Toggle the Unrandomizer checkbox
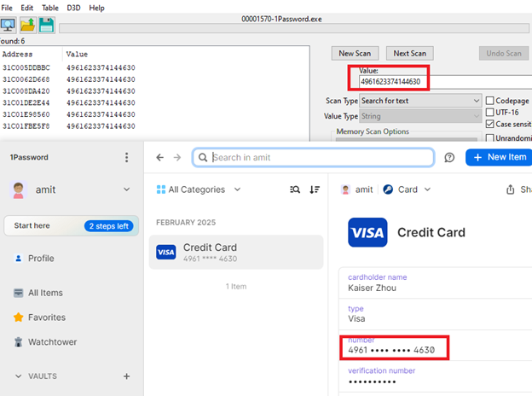 point(489,138)
